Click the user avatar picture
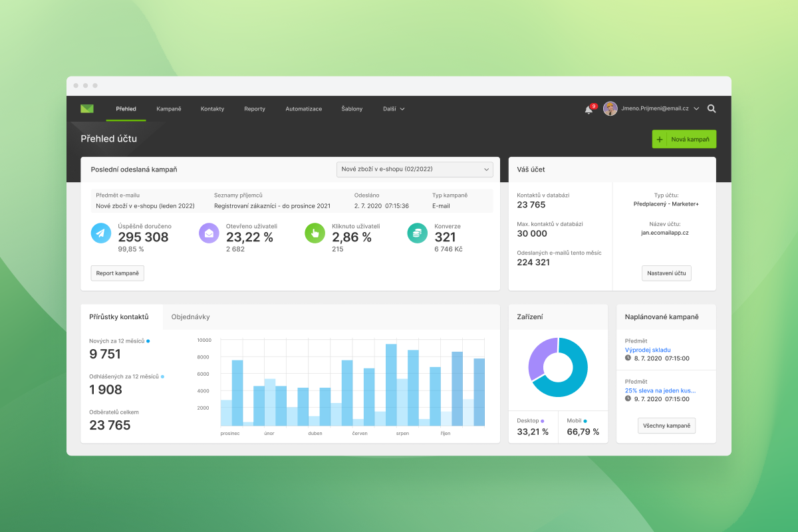 click(x=610, y=108)
